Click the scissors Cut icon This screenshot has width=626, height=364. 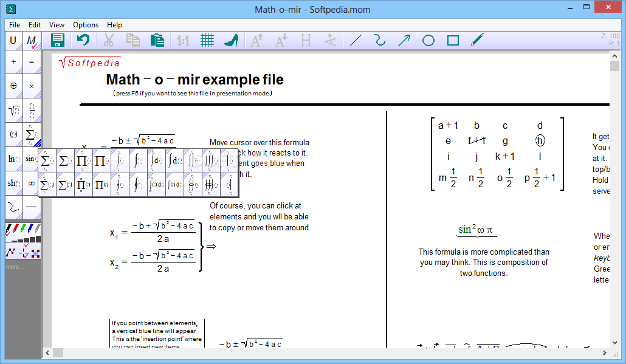(109, 40)
